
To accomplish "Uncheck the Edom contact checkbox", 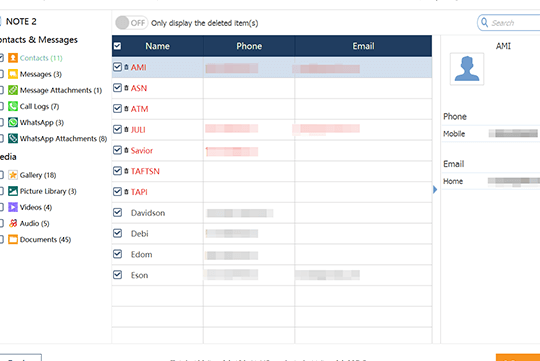I will [117, 254].
